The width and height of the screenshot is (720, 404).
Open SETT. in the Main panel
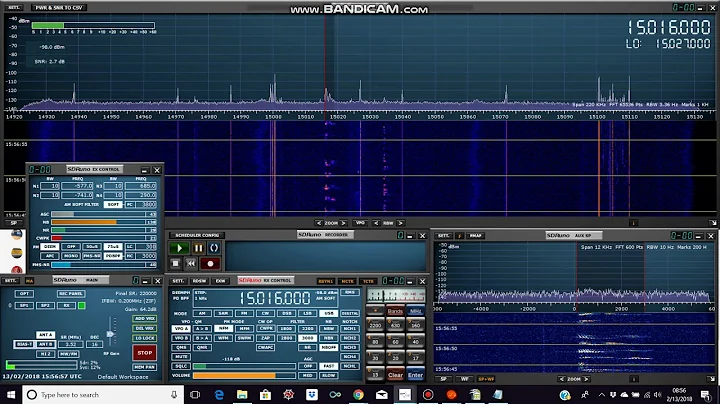(11, 280)
